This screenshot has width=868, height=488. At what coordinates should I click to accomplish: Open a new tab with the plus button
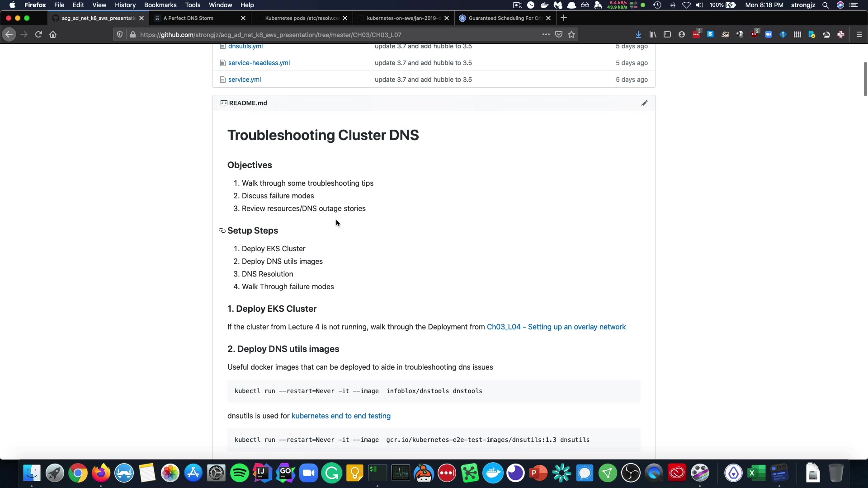(x=563, y=18)
